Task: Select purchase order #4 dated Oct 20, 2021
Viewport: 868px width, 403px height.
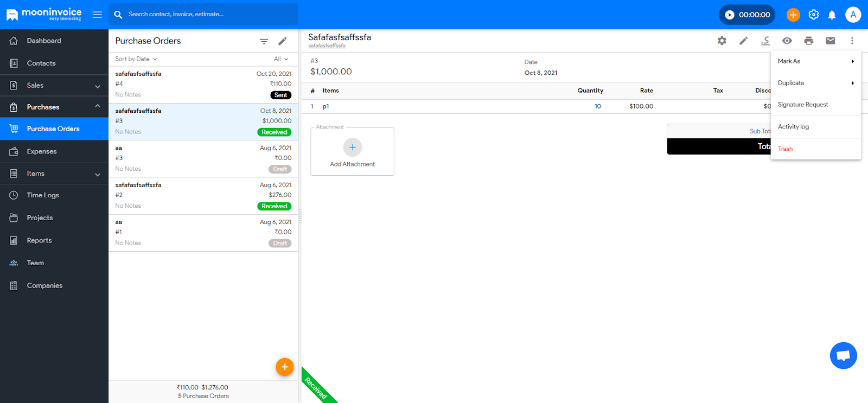Action: click(x=203, y=85)
